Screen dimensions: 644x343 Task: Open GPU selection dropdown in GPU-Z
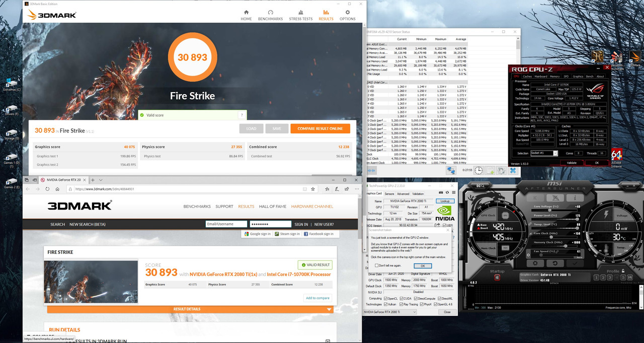[x=390, y=312]
